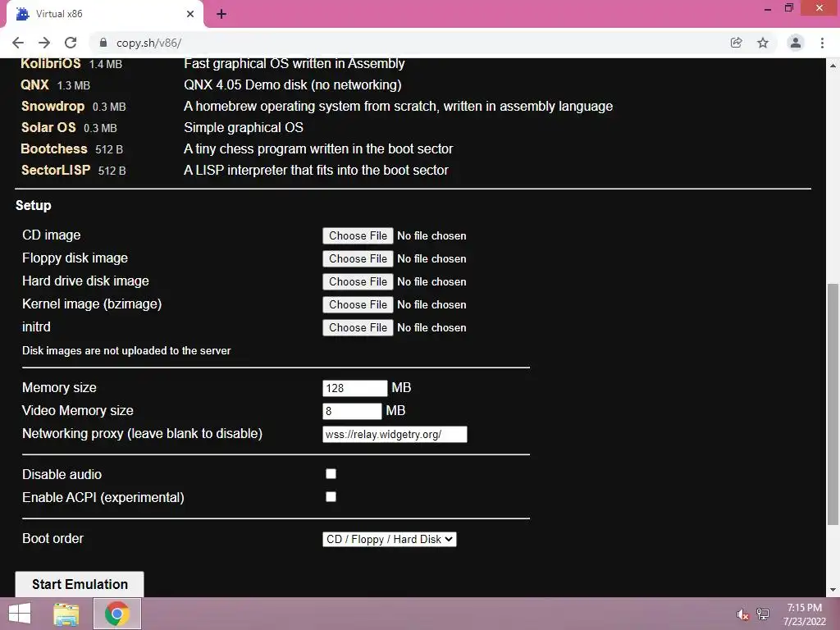Focus the Memory size input field
Viewport: 840px width, 630px height.
[x=354, y=388]
